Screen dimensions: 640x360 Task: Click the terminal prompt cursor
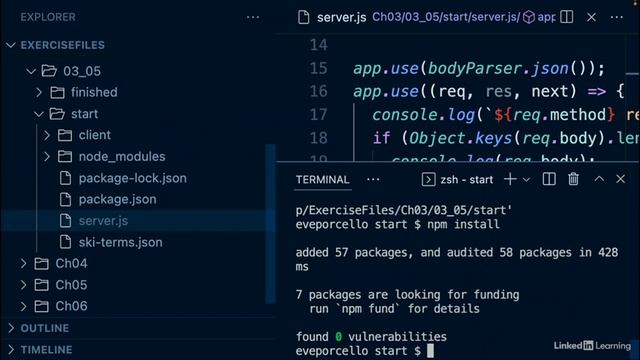click(430, 351)
